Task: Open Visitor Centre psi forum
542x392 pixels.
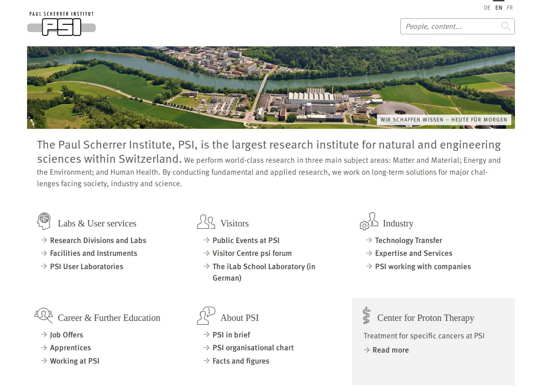Action: pos(252,254)
